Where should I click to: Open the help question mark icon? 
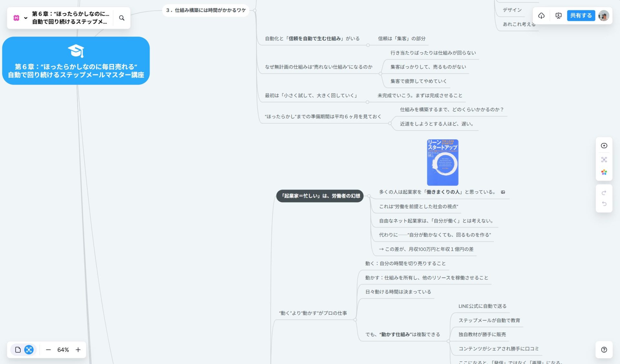click(604, 349)
